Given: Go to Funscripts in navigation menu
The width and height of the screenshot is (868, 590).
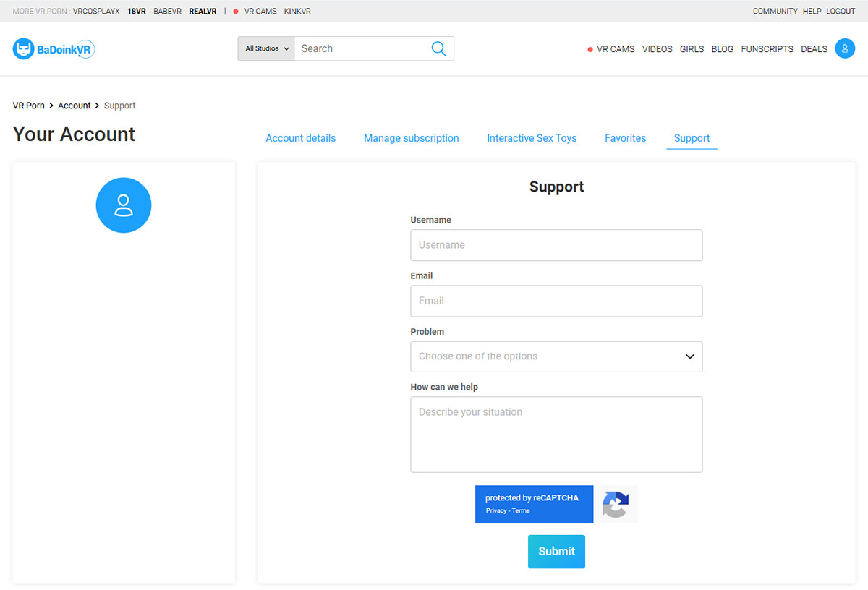Looking at the screenshot, I should 767,49.
